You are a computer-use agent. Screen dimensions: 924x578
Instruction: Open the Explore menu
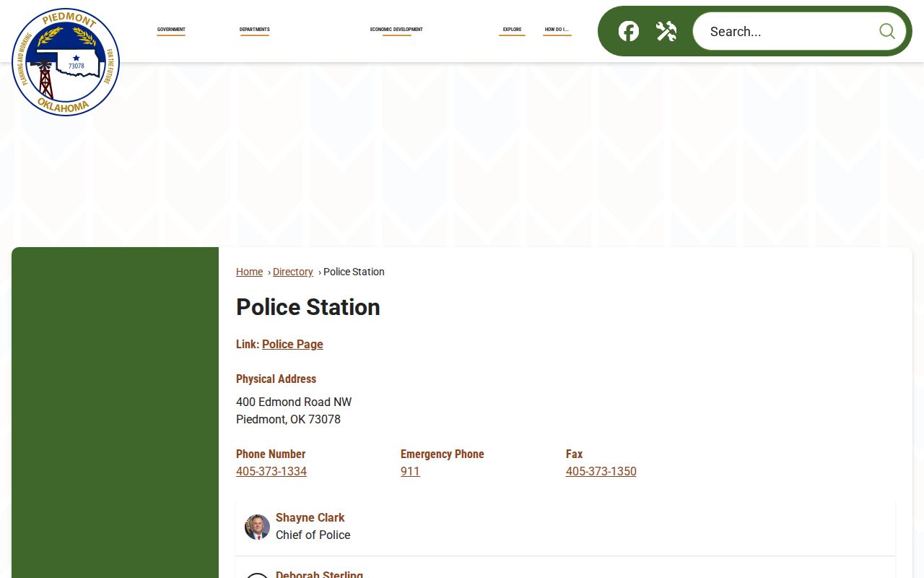click(x=512, y=30)
